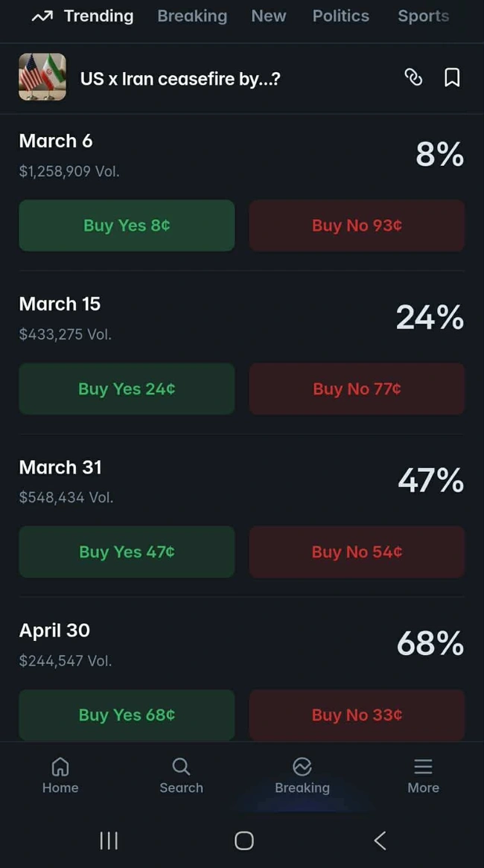Open the More hamburger menu
The height and width of the screenshot is (868, 484).
tap(423, 767)
